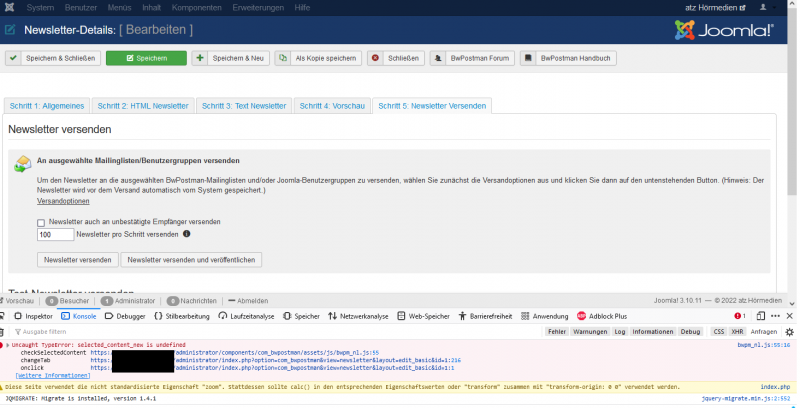Toggle the Fehler console filter
This screenshot has height=408, width=800.
click(557, 331)
